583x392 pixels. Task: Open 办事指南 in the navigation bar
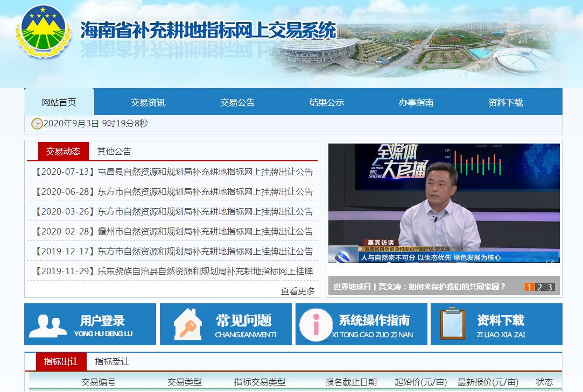point(416,102)
